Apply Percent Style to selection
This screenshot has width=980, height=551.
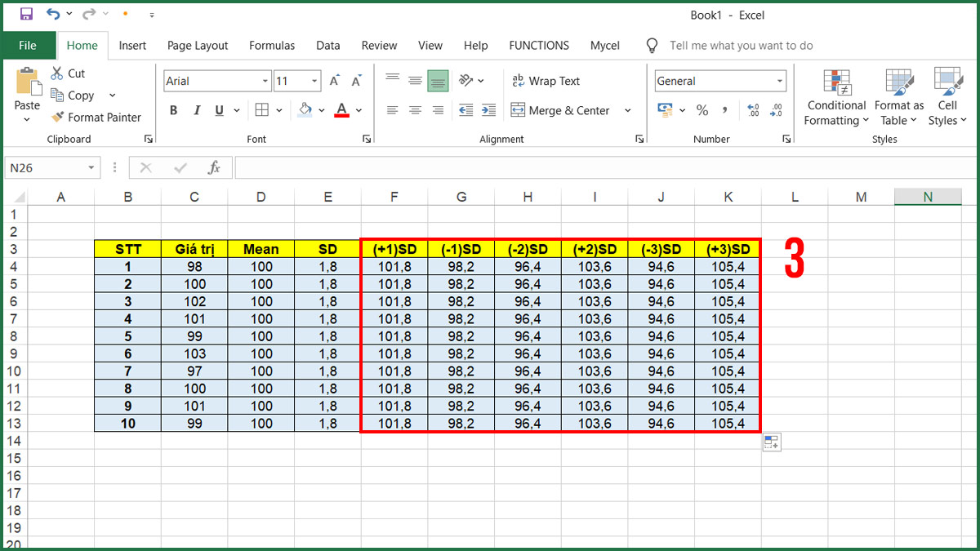(702, 110)
